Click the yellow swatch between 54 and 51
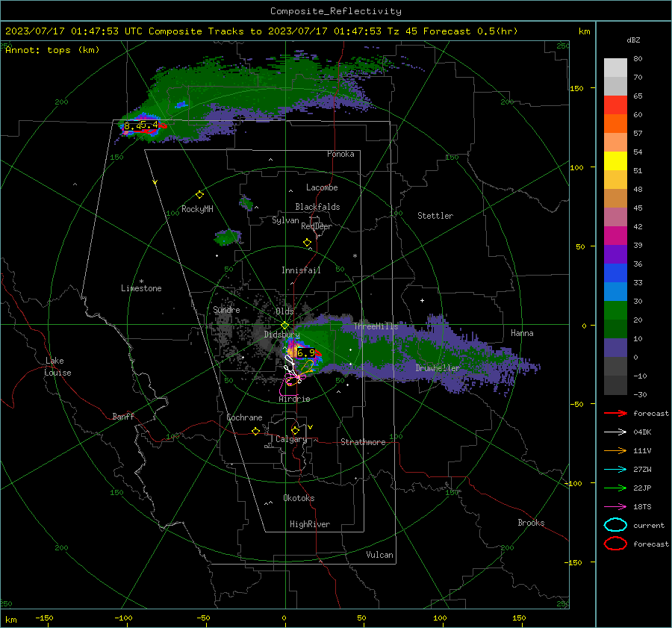Viewport: 672px width, 628px height. [x=615, y=161]
